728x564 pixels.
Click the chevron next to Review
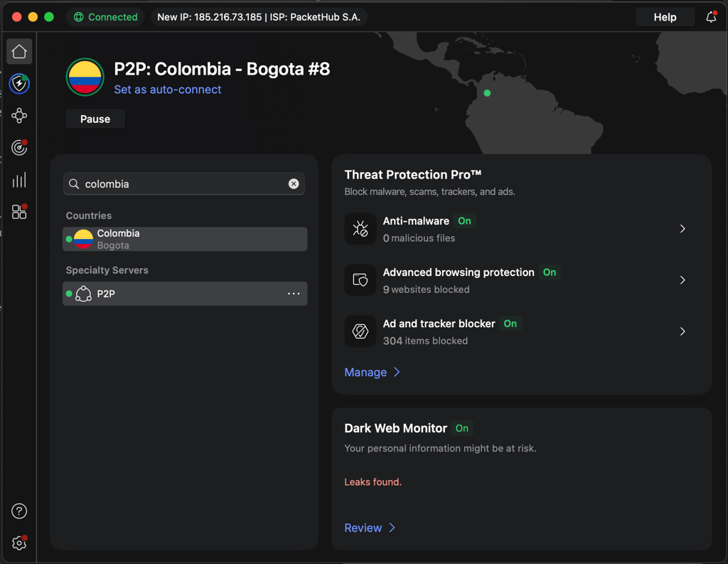click(392, 528)
